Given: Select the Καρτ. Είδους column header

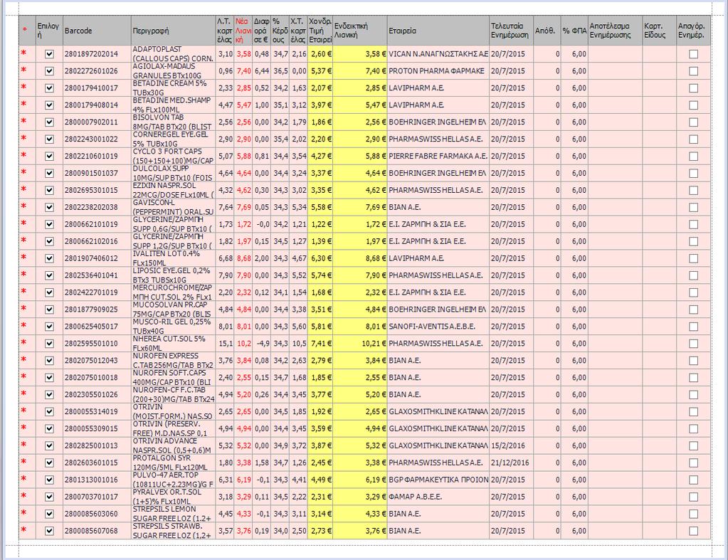Looking at the screenshot, I should coord(659,31).
